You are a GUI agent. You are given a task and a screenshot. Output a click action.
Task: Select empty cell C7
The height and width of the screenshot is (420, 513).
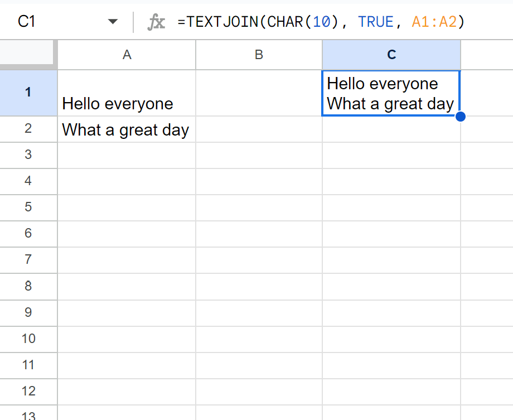point(391,260)
